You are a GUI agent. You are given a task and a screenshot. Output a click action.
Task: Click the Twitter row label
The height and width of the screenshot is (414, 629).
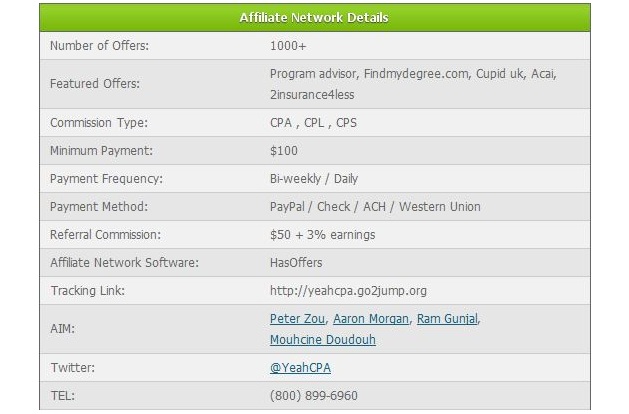tap(73, 367)
